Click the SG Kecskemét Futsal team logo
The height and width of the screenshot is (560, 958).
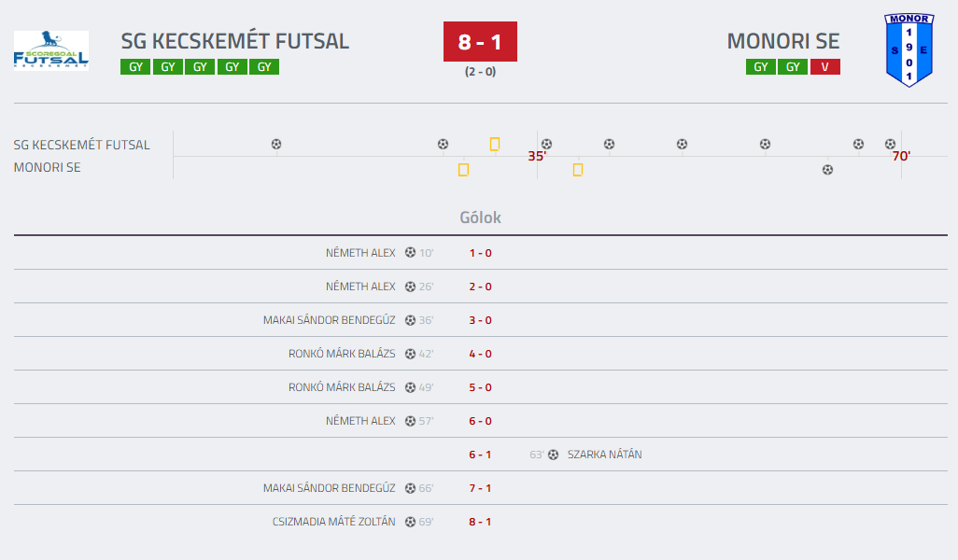point(51,50)
